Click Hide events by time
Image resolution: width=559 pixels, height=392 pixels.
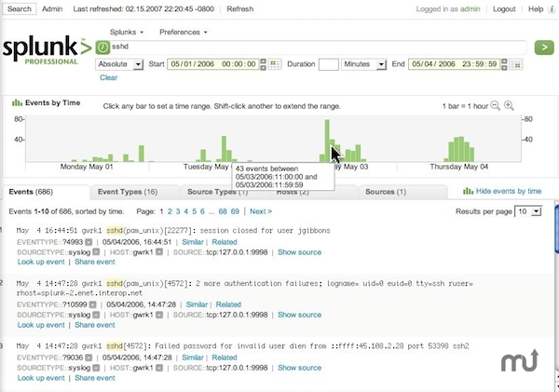pos(509,192)
